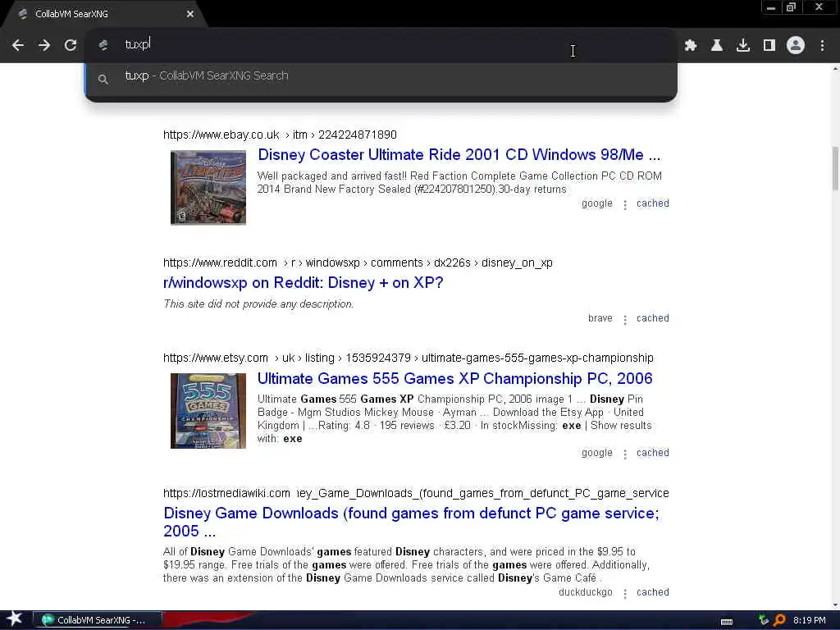This screenshot has height=630, width=840.
Task: Open the Chrome Labs flask icon
Action: pos(717,46)
